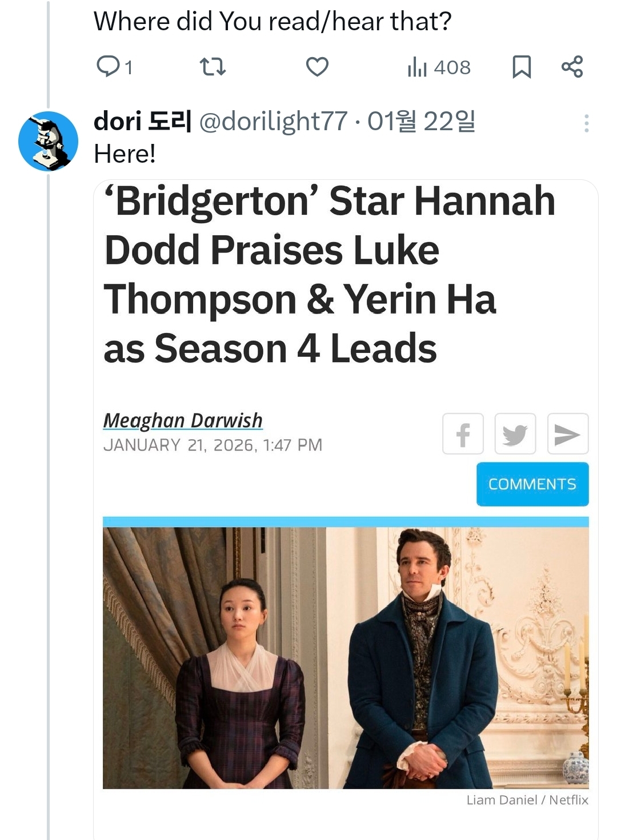Expand the Bridgerton still photo
This screenshot has width=617, height=840.
click(x=346, y=658)
